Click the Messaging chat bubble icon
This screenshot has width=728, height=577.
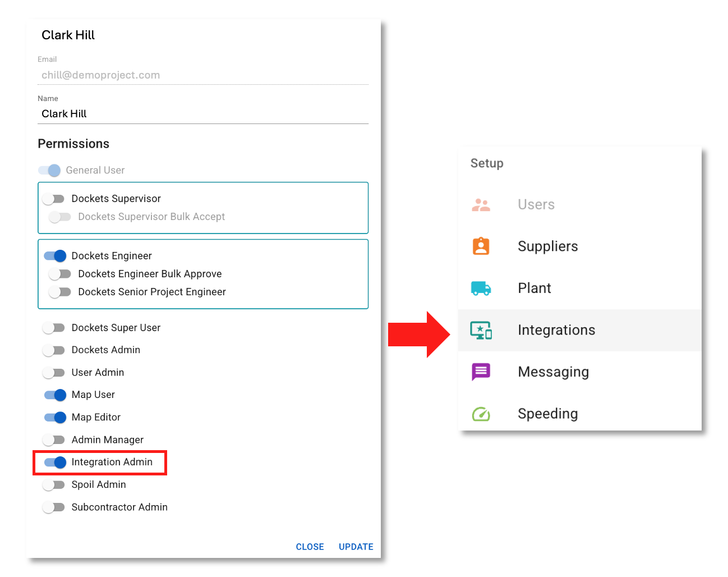[481, 372]
